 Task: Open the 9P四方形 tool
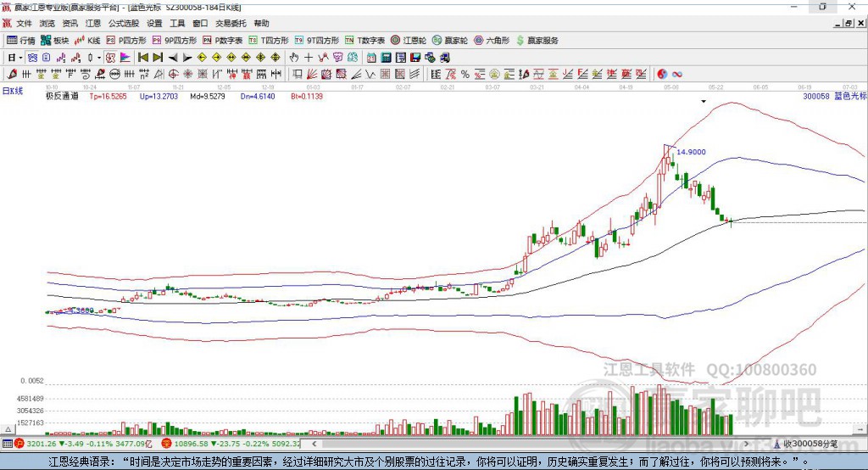click(x=175, y=41)
